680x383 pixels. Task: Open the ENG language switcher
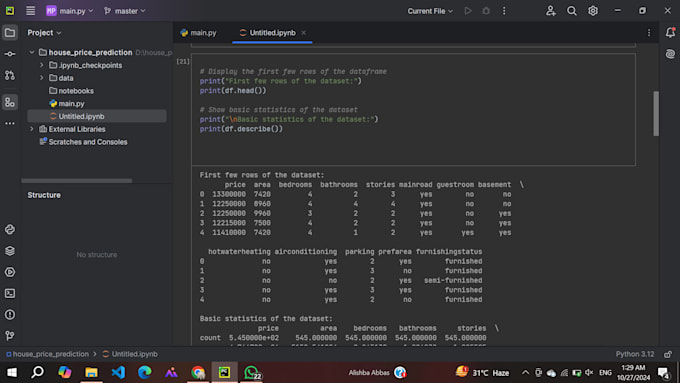click(605, 373)
